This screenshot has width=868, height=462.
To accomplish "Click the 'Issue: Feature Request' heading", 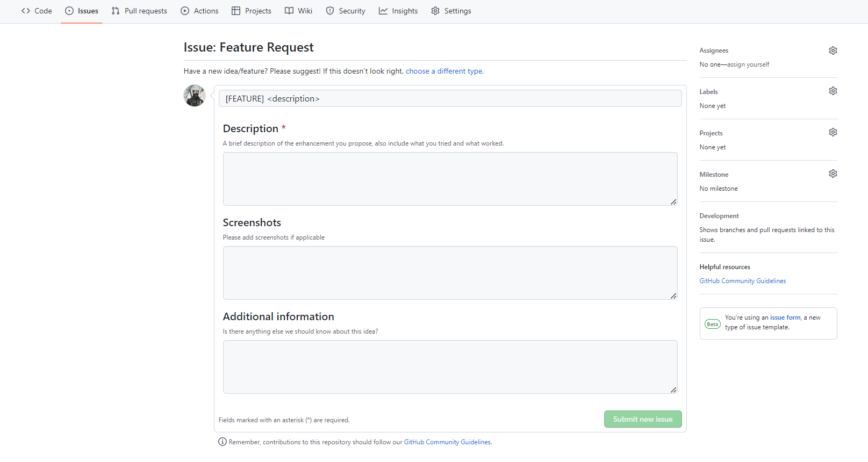I will click(x=249, y=47).
